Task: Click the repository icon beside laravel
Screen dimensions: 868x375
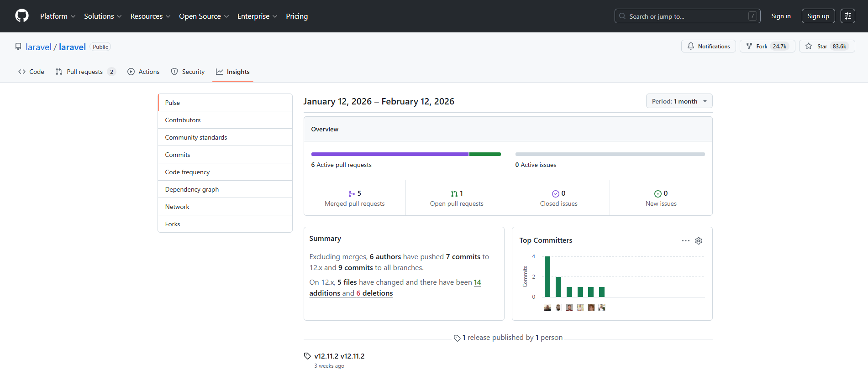Action: tap(18, 47)
